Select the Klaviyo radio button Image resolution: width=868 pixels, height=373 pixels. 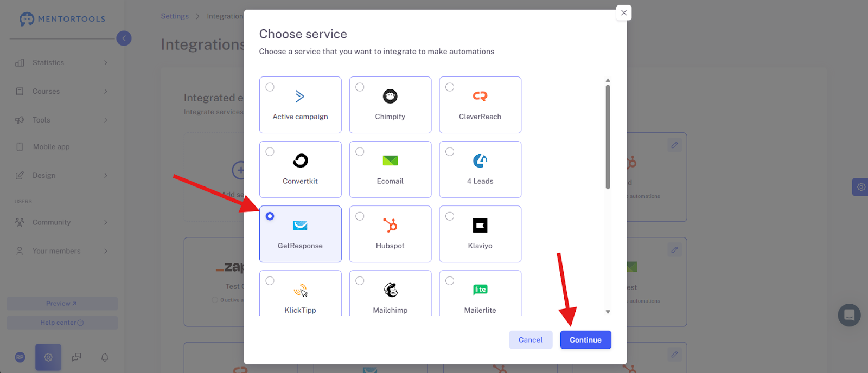[450, 216]
